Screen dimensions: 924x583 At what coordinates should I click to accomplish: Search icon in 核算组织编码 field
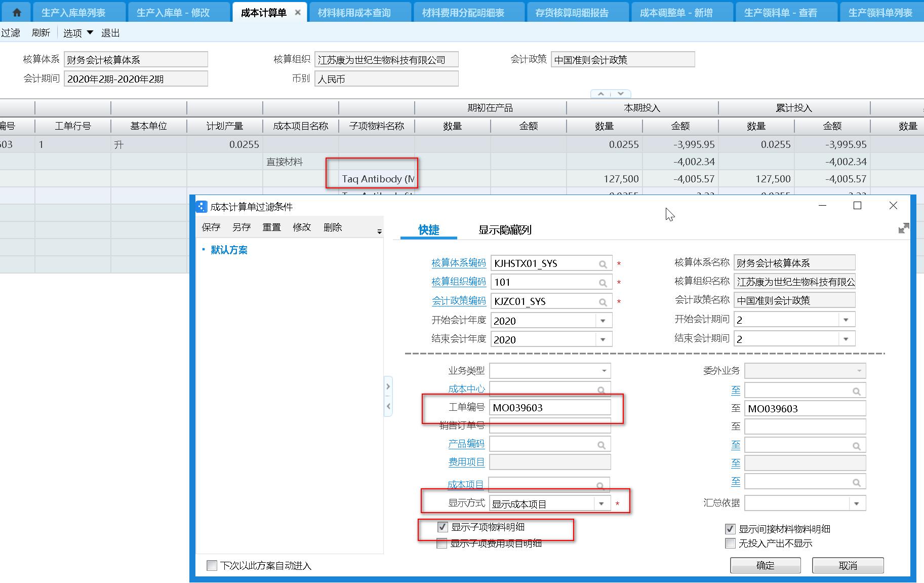pos(602,283)
